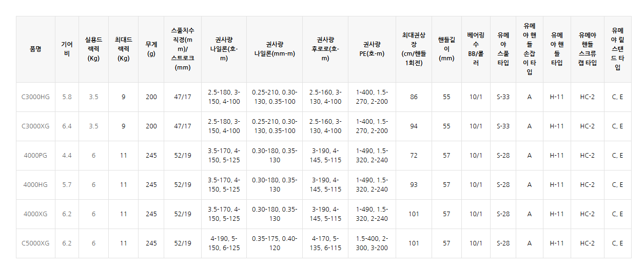
Task: Click the 핸들길이(mm) column header
Action: click(446, 49)
